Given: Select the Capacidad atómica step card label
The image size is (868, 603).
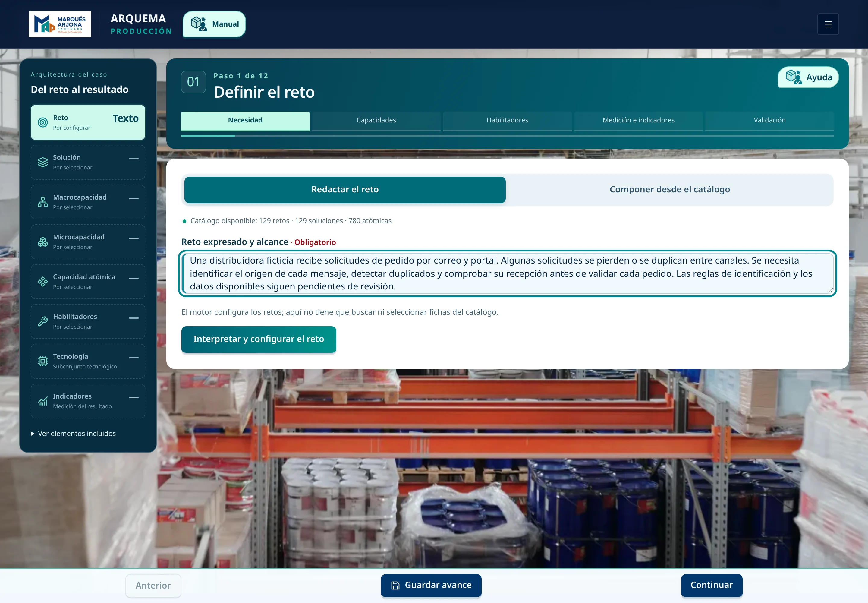Looking at the screenshot, I should pyautogui.click(x=84, y=277).
